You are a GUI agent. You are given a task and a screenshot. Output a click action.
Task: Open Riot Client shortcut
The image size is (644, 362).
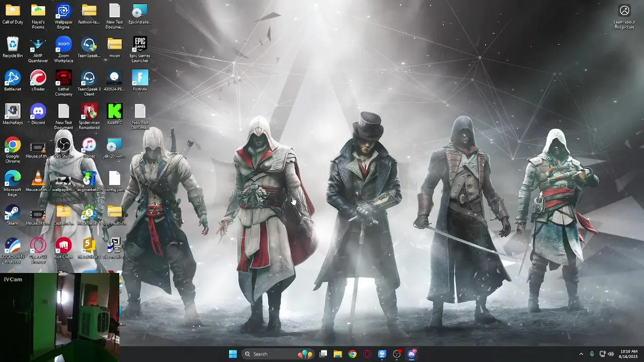(x=63, y=248)
